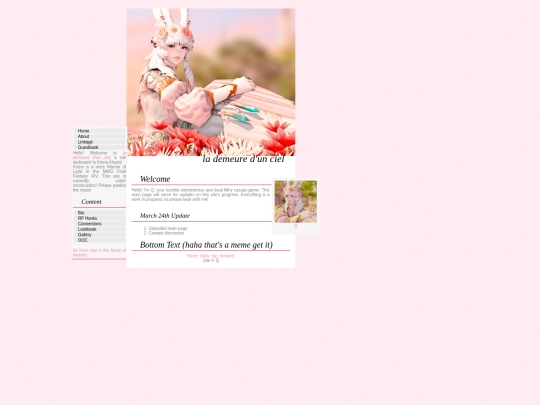Viewport: 540px width, 405px height.
Task: Click the footer 'forward' link
Action: 227,256
